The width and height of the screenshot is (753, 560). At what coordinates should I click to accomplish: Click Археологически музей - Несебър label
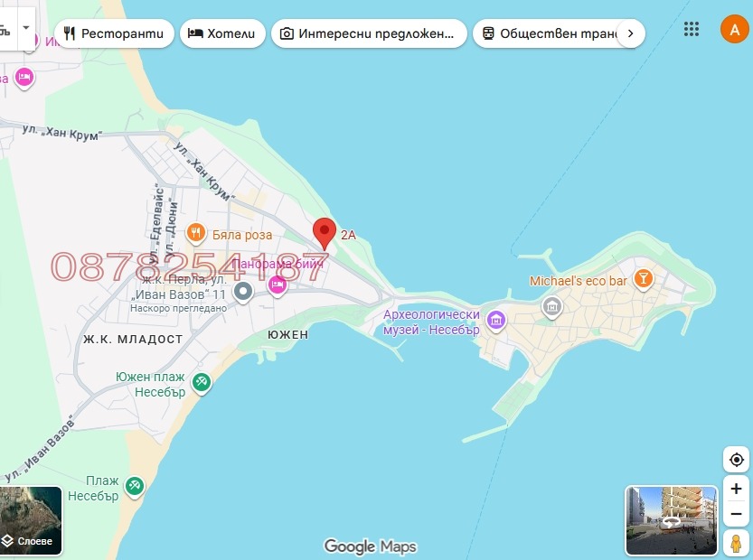click(x=431, y=322)
